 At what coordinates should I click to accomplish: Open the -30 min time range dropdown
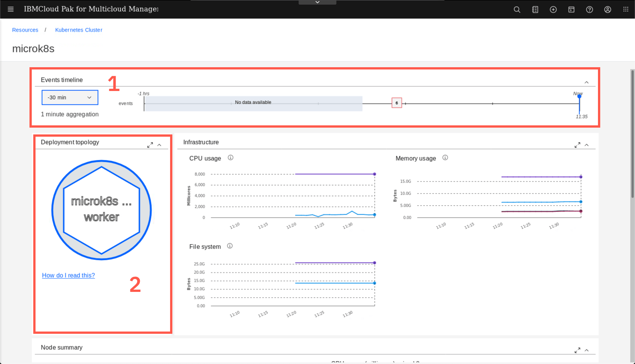(70, 97)
